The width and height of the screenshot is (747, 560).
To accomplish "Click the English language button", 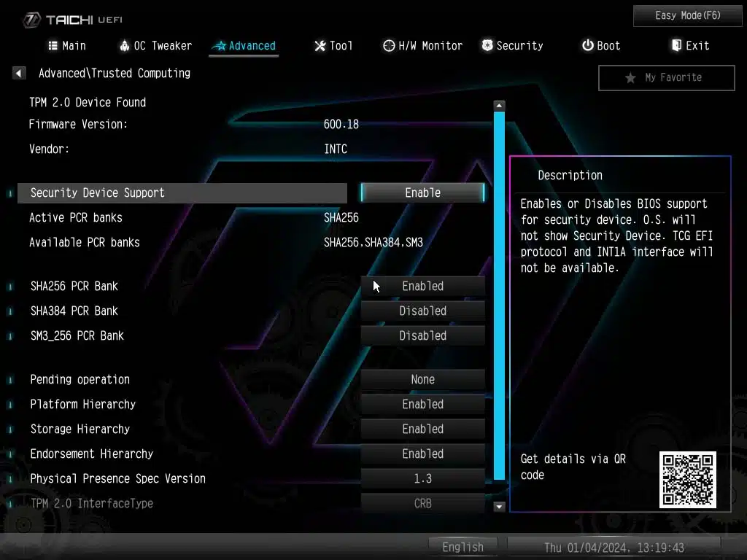I will 462,547.
